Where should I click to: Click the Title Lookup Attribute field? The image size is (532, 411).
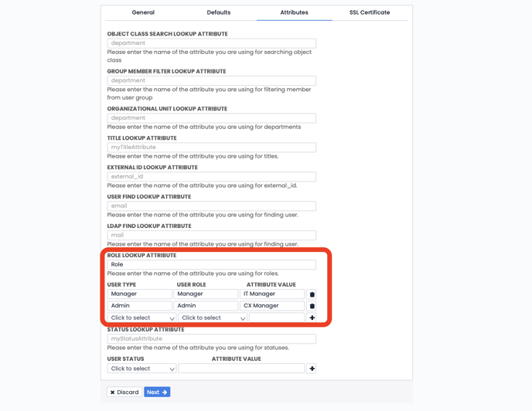tap(211, 147)
